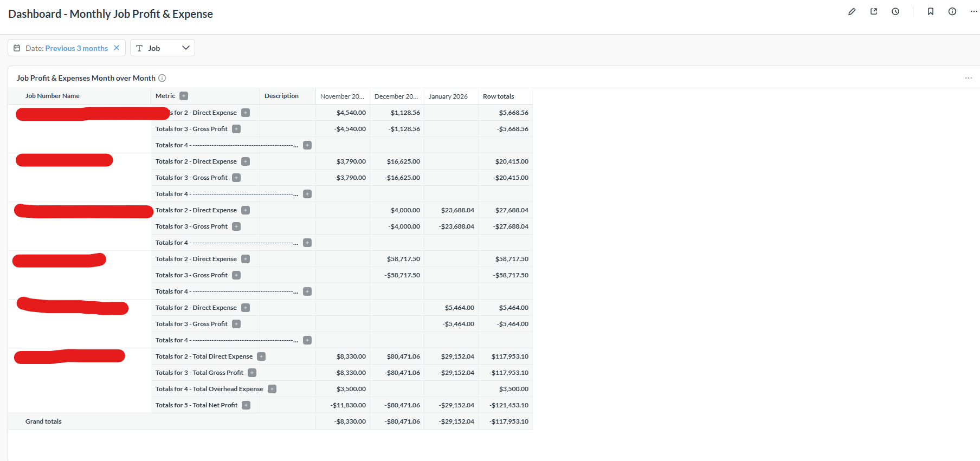Click the clock history icon
This screenshot has width=980, height=461.
pyautogui.click(x=895, y=11)
